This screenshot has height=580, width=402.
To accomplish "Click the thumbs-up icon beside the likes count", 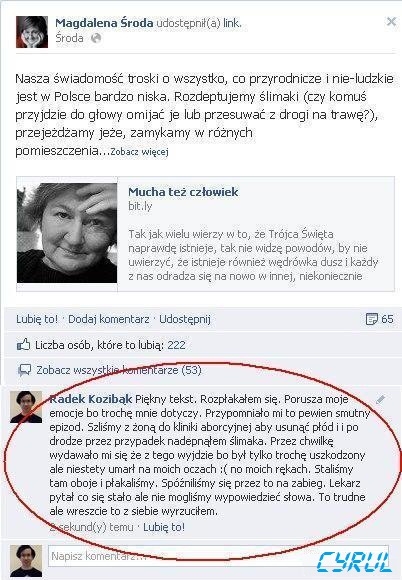I will tap(23, 345).
